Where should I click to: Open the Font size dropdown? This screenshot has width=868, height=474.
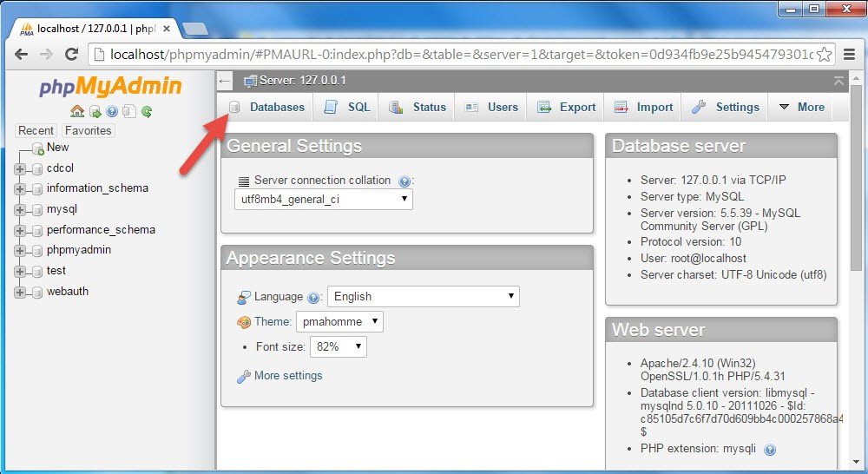click(339, 347)
